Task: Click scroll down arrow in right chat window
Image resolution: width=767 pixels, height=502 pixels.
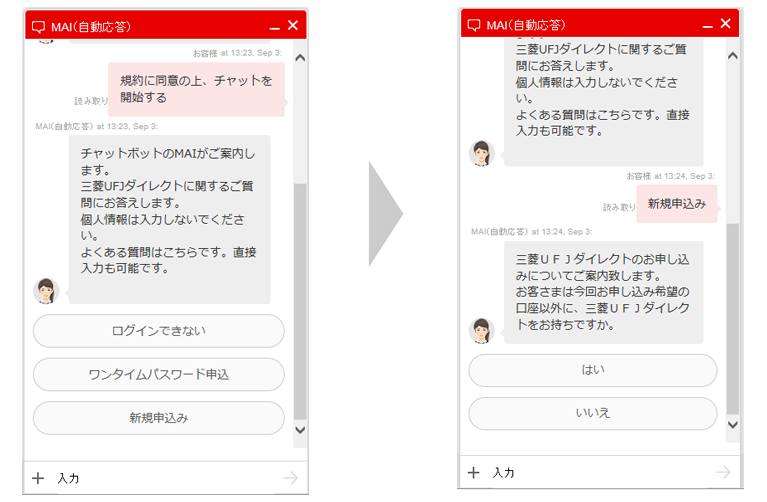Action: coord(733,425)
